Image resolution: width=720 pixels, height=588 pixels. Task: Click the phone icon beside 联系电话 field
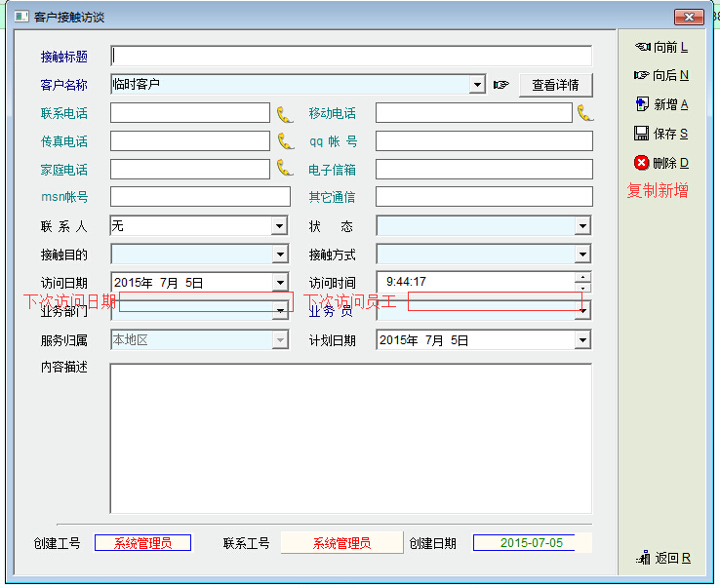(x=285, y=114)
